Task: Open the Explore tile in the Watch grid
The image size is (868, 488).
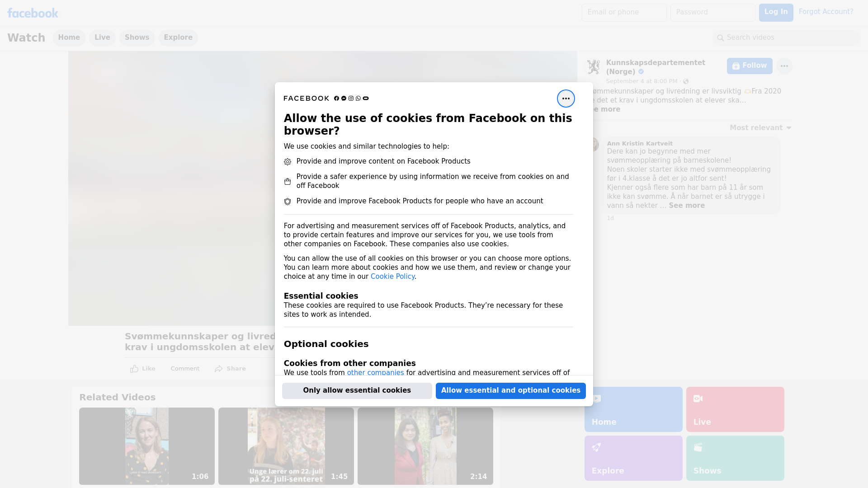Action: (633, 458)
